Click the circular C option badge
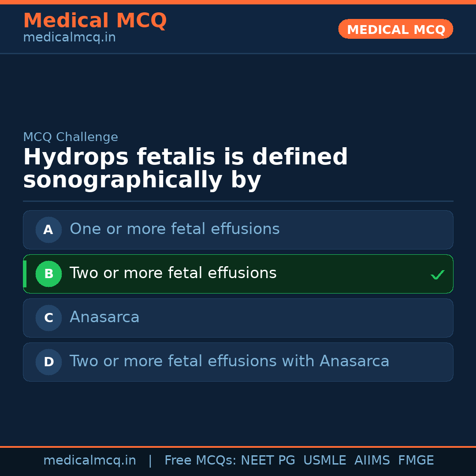Viewport: 476px width, 476px height. (48, 318)
